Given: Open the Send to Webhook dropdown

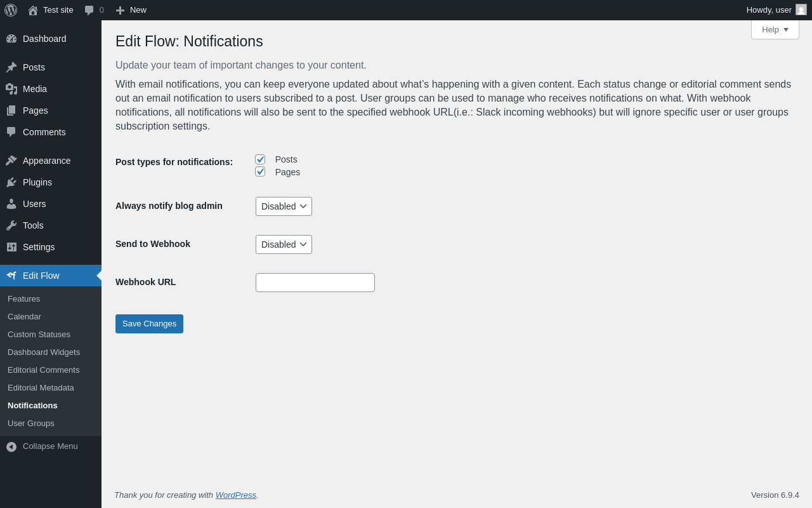Looking at the screenshot, I should point(284,244).
